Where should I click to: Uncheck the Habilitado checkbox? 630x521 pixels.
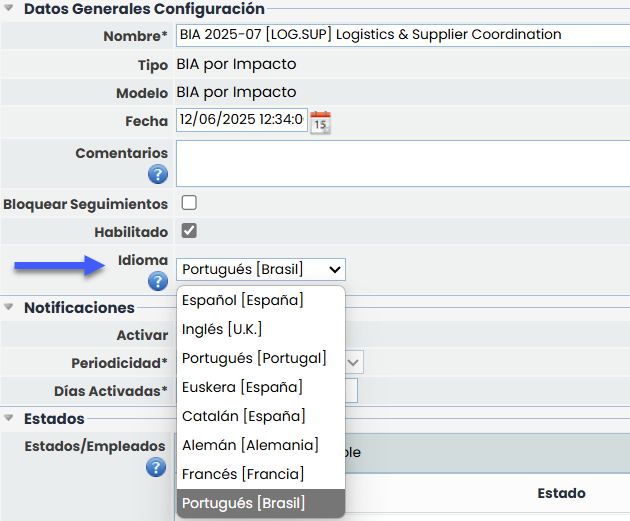pos(189,231)
